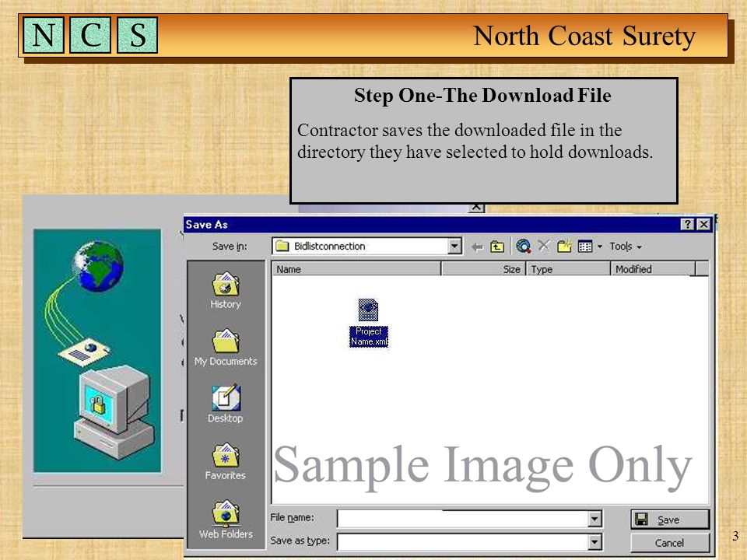Image resolution: width=747 pixels, height=560 pixels.
Task: Click Search the Web icon
Action: click(x=523, y=247)
